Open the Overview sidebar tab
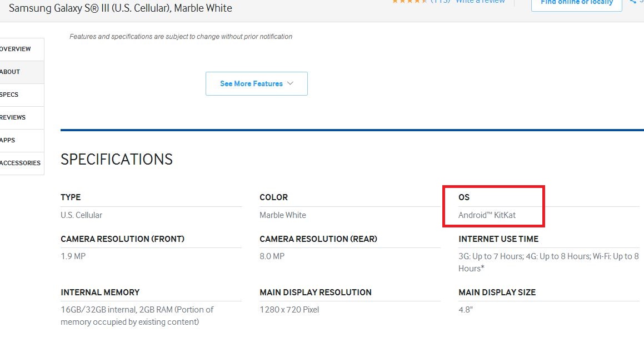The width and height of the screenshot is (644, 347). [x=17, y=49]
